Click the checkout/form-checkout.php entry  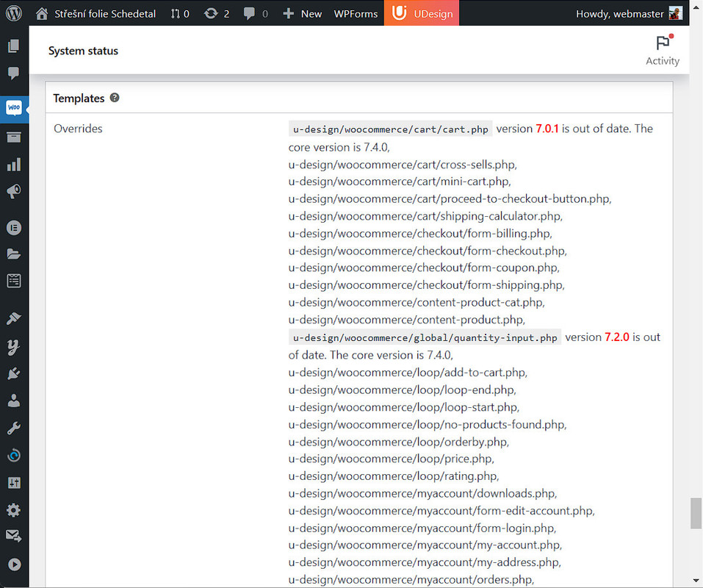coord(428,251)
